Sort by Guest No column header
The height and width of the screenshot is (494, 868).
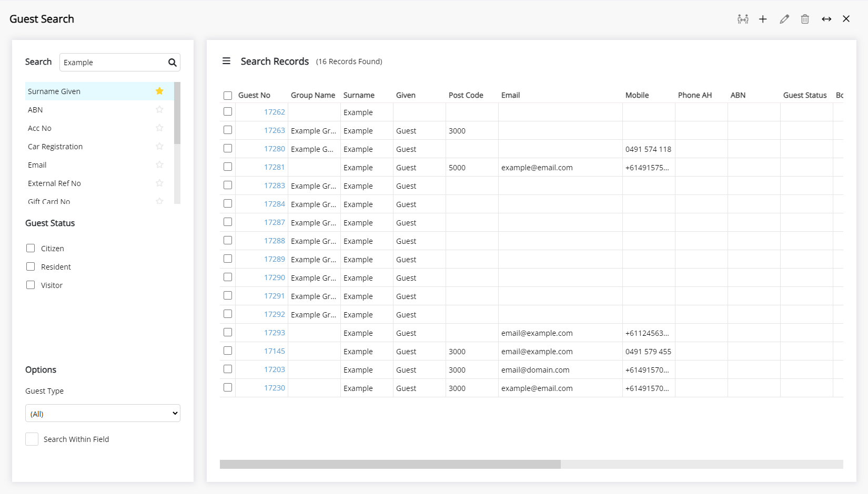tap(254, 95)
